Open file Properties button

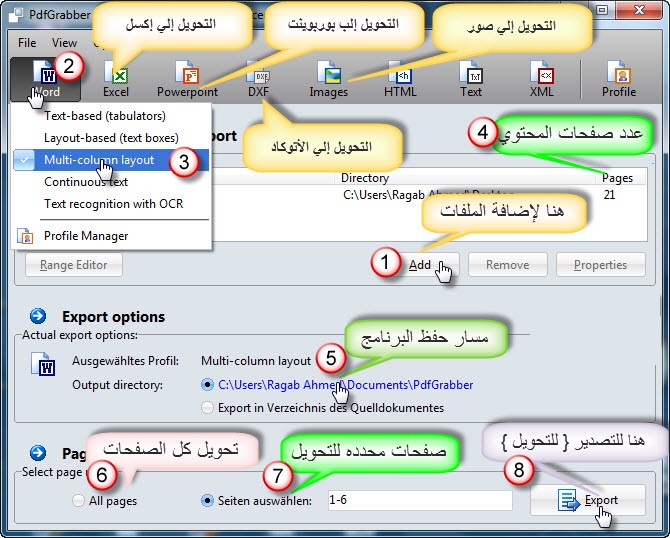click(600, 265)
